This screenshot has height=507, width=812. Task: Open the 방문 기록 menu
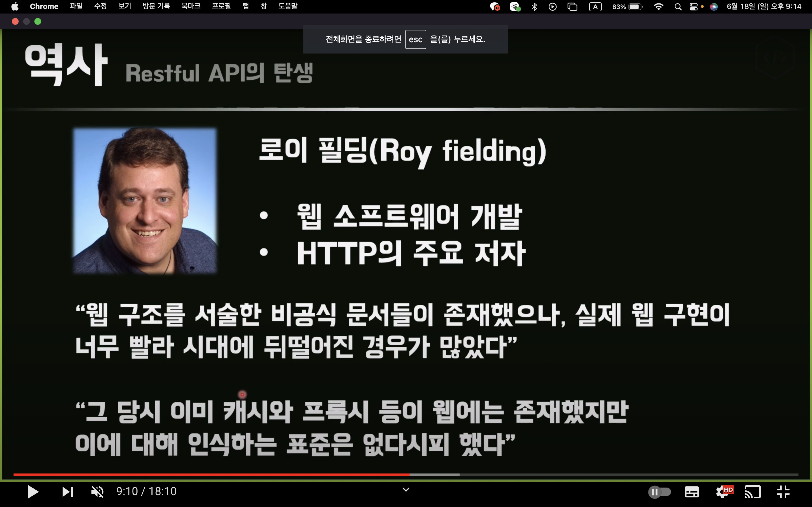tap(156, 6)
